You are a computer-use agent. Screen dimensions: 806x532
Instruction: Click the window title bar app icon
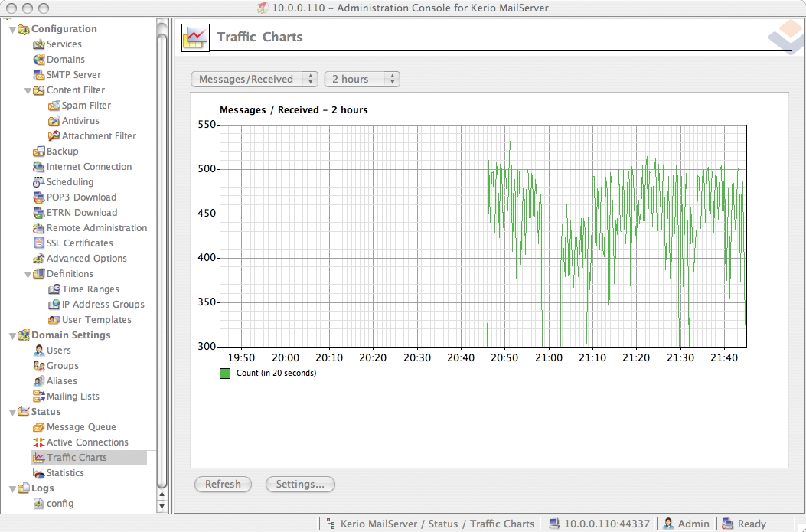(x=263, y=8)
